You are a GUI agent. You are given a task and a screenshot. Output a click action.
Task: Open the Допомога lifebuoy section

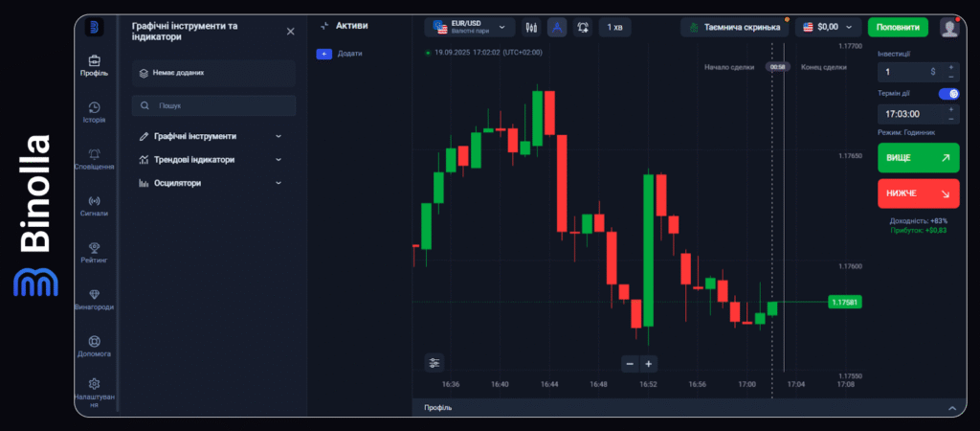[x=95, y=347]
